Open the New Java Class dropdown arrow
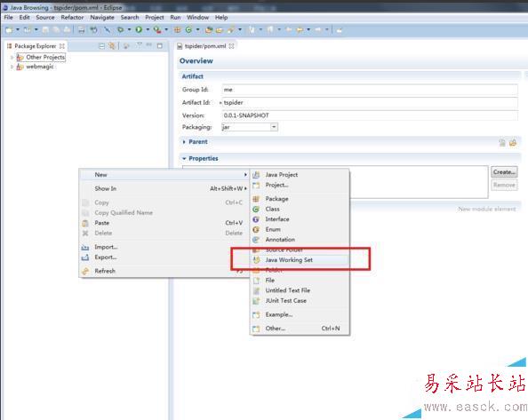 click(x=197, y=30)
